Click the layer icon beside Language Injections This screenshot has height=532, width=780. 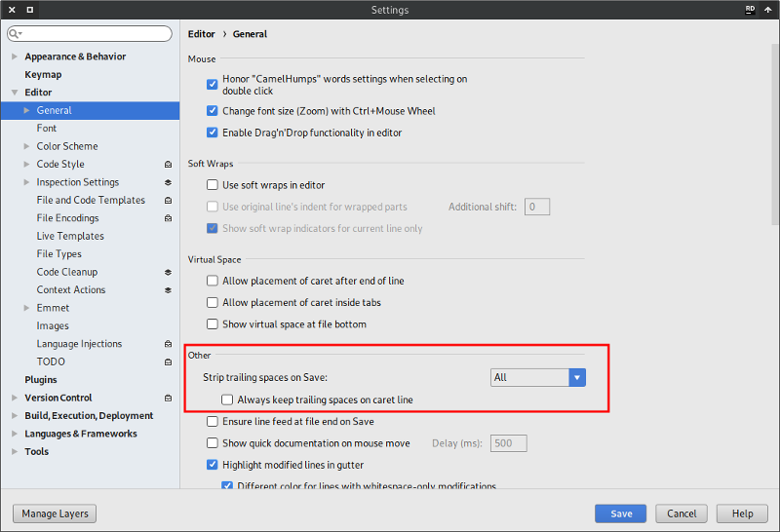click(168, 344)
